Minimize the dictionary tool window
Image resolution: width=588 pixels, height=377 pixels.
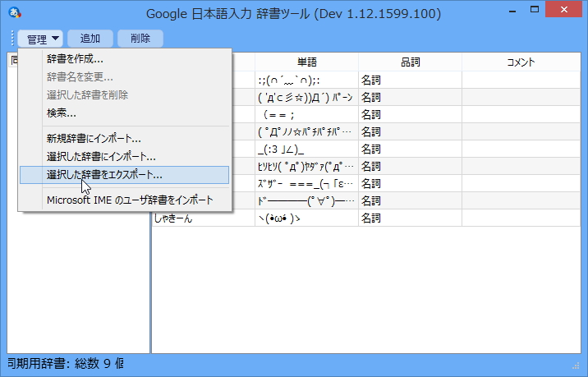click(x=512, y=11)
